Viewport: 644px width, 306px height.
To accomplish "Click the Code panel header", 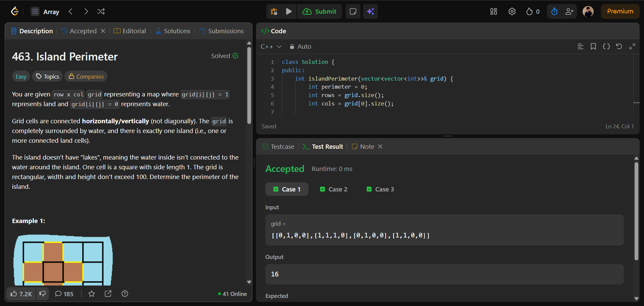I will tap(274, 31).
